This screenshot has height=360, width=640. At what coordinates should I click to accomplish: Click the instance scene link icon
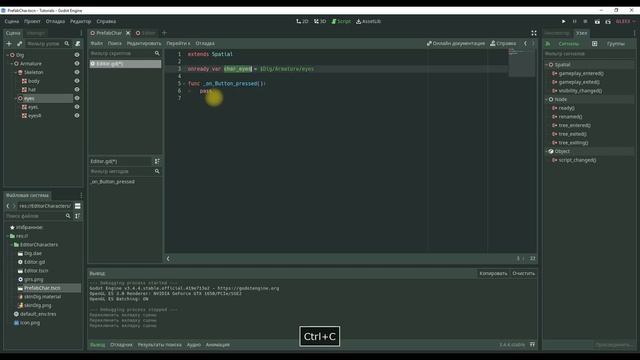click(20, 43)
